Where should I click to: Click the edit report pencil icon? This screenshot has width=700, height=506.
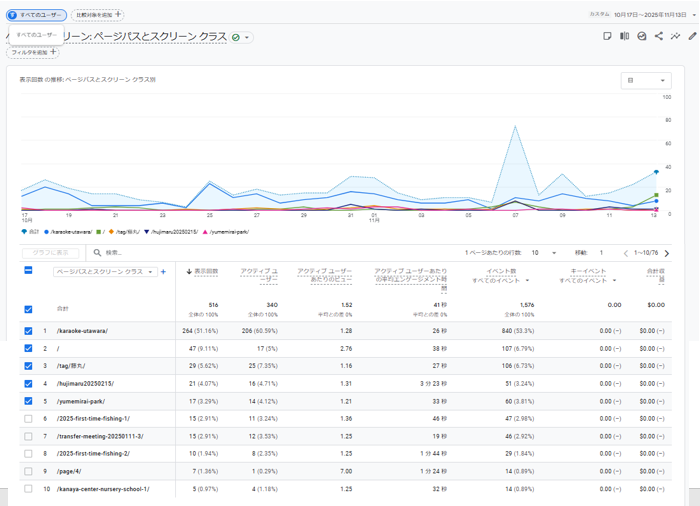coord(693,37)
